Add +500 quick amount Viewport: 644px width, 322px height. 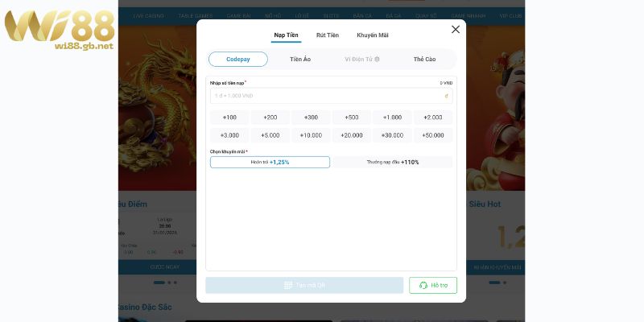[352, 118]
